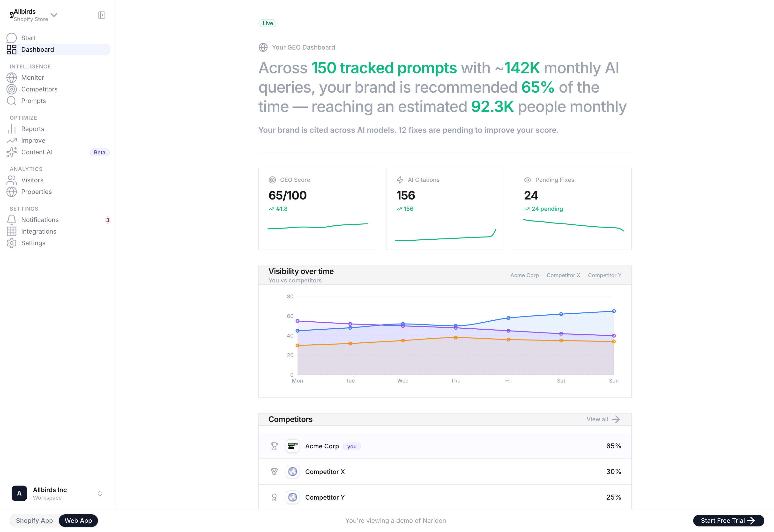Viewport: 774px width, 532px height.
Task: Click the Beta badge next to Content AI
Action: (100, 152)
